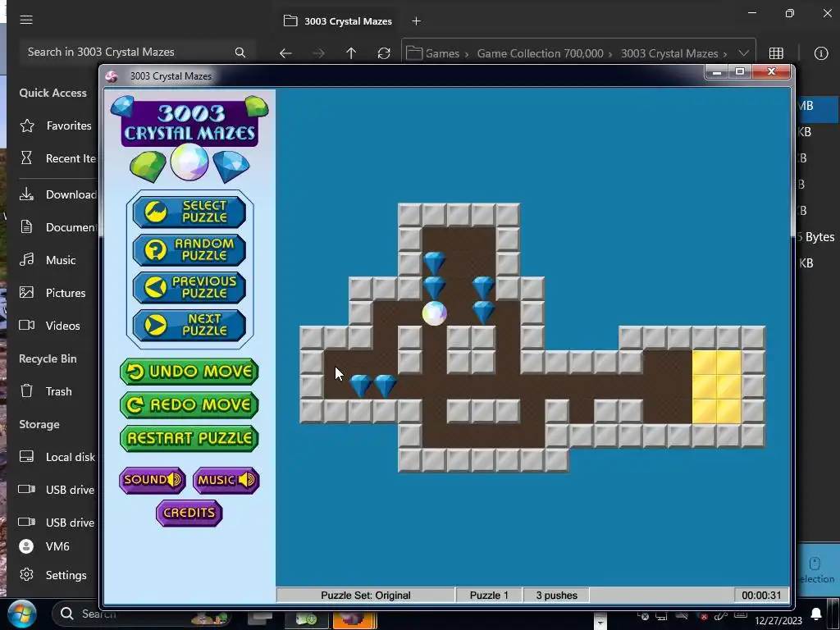Click the Puzzle 1 status bar entry
Screen dimensions: 840x630
pos(489,596)
